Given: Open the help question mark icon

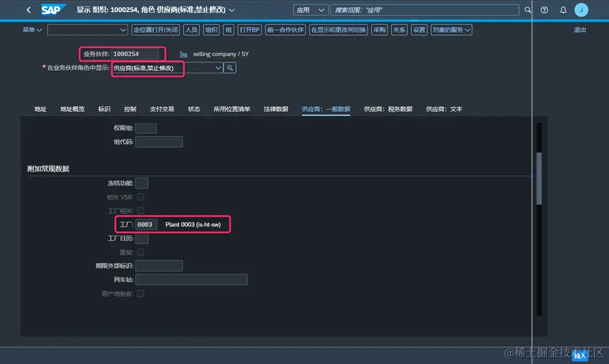Looking at the screenshot, I should click(544, 10).
